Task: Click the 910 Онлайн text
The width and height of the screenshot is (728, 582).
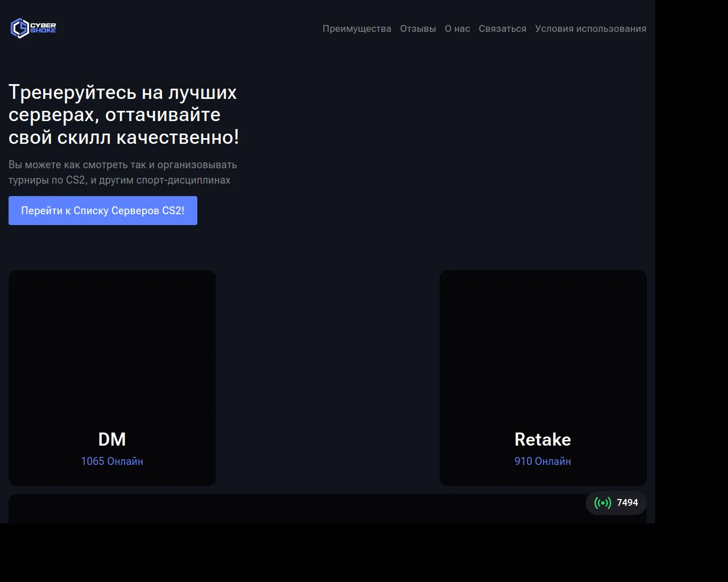Action: [543, 461]
